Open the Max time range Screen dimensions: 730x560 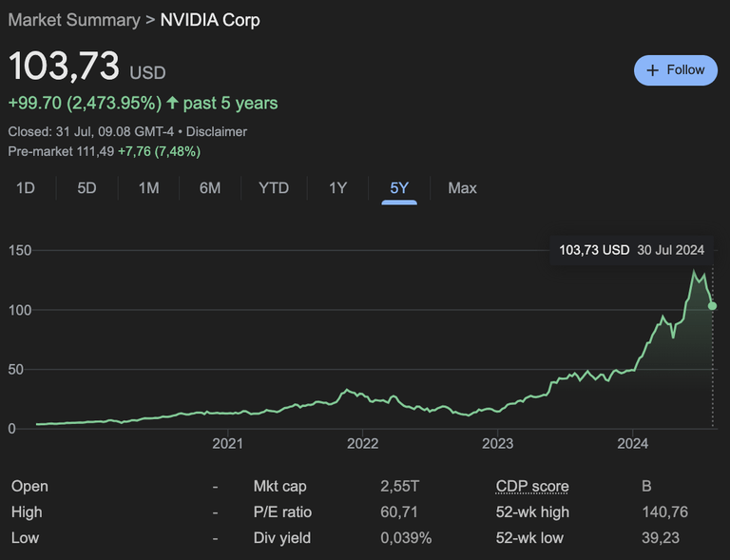tap(462, 188)
